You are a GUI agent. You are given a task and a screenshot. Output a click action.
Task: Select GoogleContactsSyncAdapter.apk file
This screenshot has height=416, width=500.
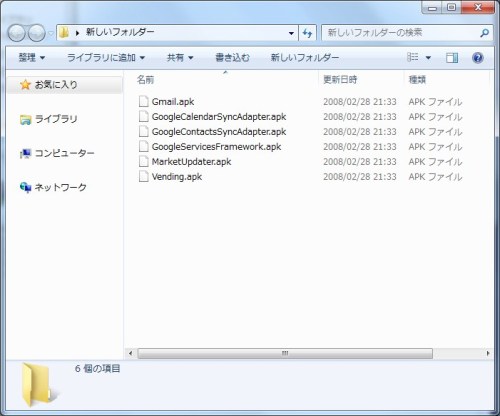point(219,132)
